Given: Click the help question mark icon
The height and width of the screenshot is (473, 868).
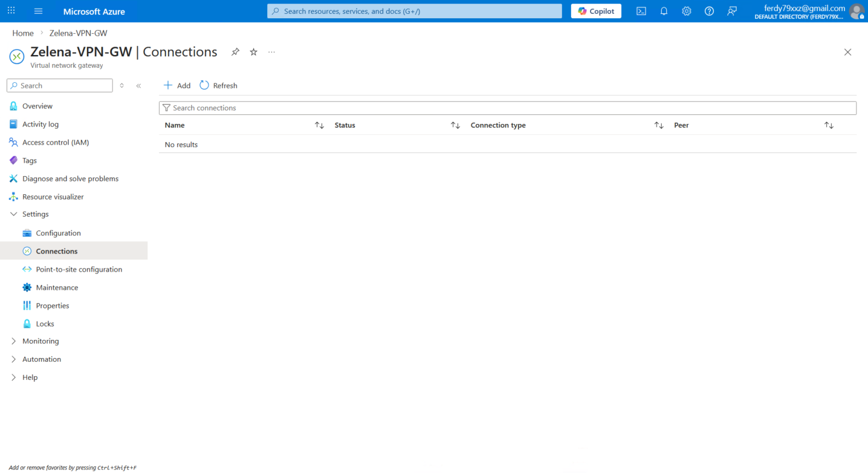Looking at the screenshot, I should pyautogui.click(x=709, y=11).
